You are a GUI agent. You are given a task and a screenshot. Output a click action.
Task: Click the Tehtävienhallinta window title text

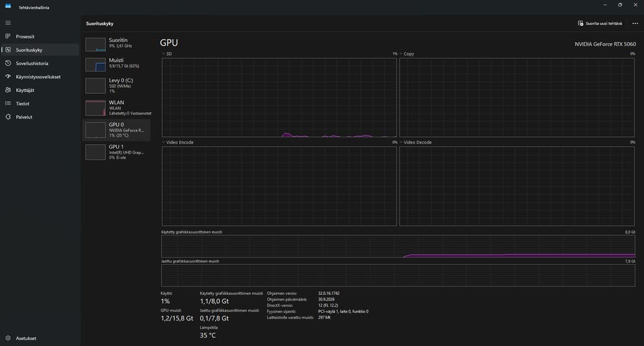point(34,7)
